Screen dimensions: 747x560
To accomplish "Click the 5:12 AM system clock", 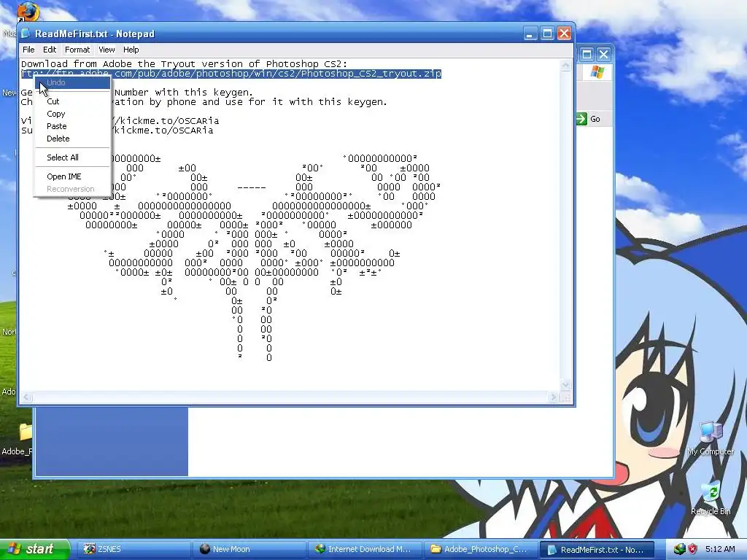I will coord(720,549).
